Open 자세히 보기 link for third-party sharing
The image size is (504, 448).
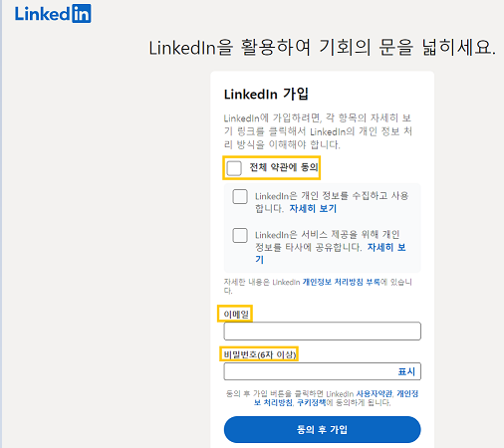tap(331, 253)
